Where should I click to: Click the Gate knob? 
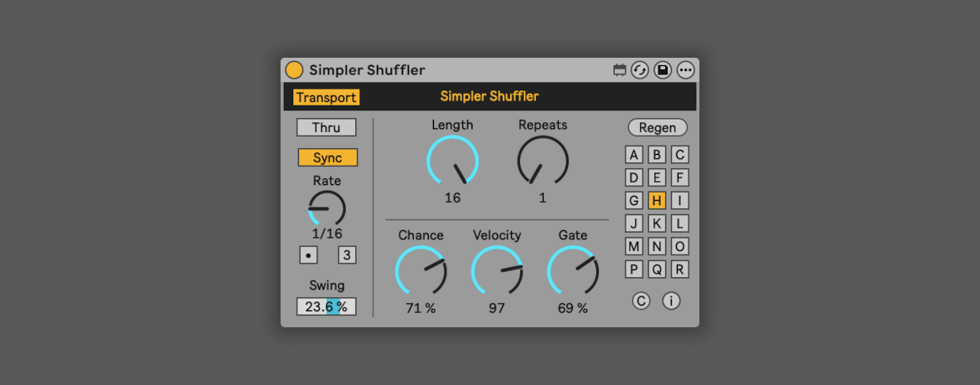(573, 270)
